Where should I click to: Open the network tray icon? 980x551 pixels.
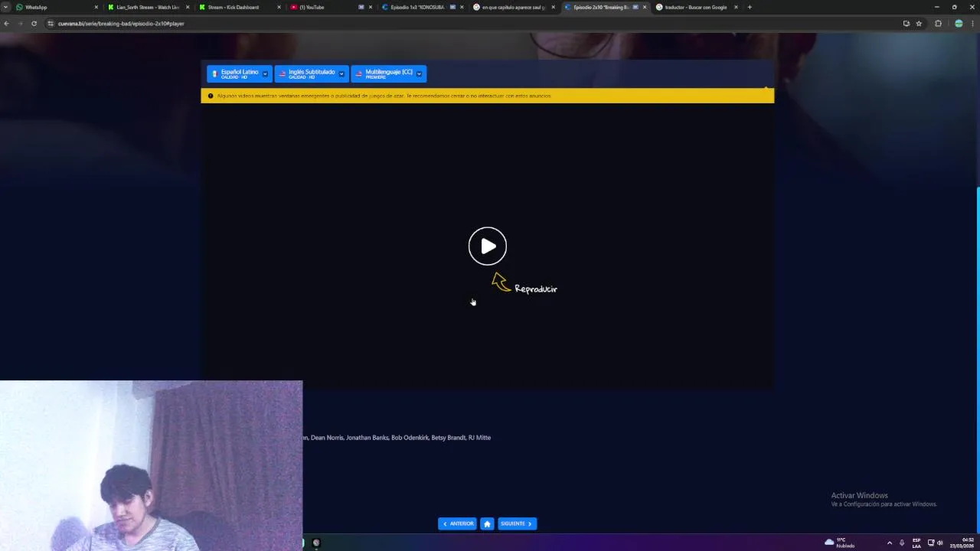931,543
